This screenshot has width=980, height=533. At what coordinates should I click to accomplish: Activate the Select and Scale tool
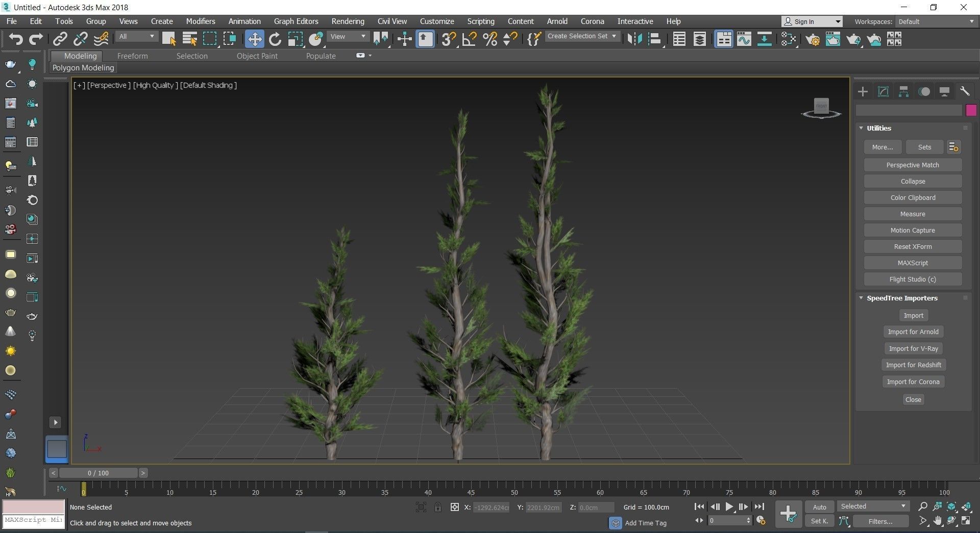tap(295, 39)
